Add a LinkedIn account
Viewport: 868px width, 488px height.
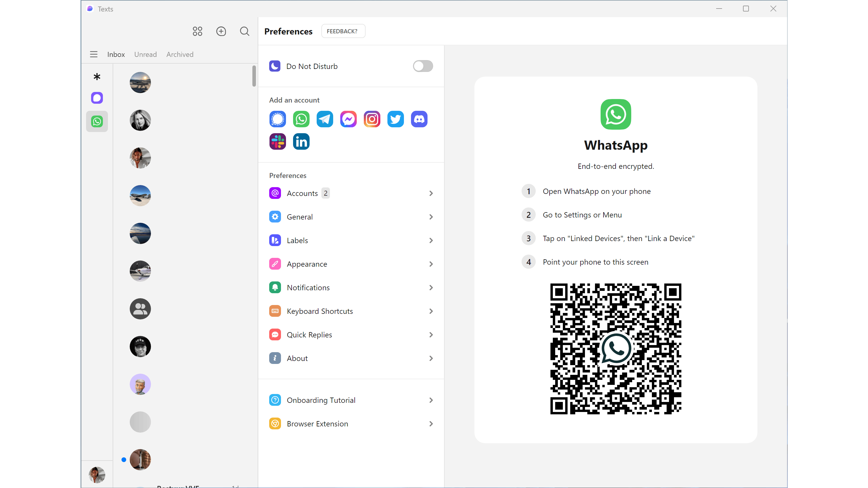301,141
